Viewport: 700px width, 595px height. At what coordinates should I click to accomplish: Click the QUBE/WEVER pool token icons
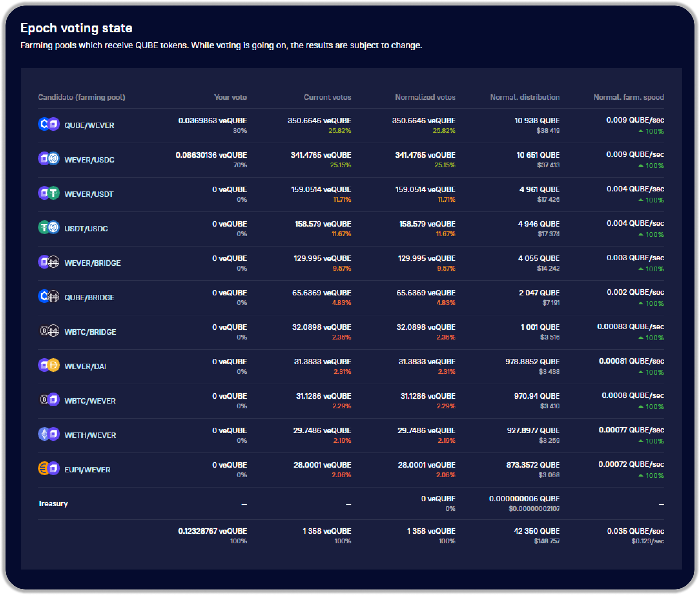click(x=49, y=124)
